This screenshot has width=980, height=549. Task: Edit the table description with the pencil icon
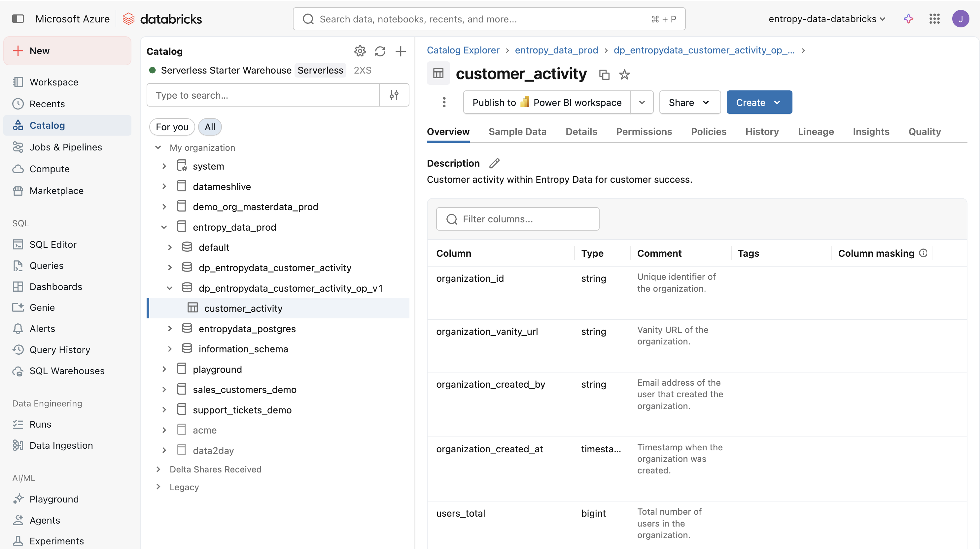click(494, 163)
